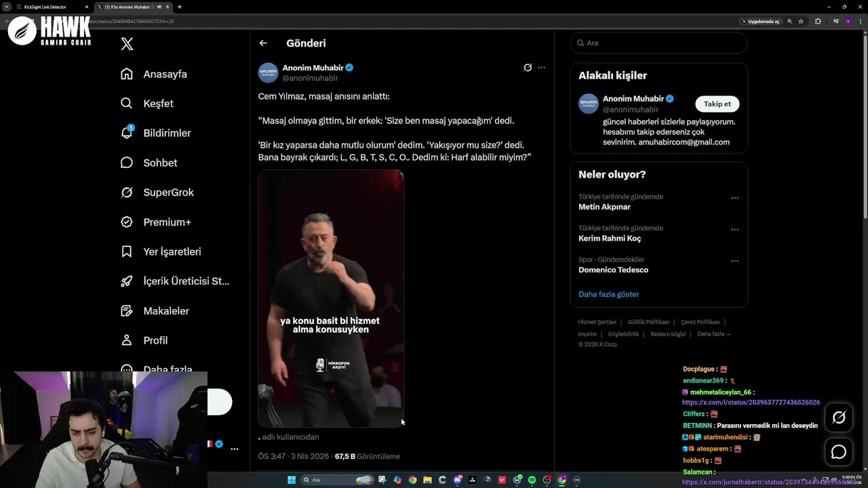
Task: Click the ÖS 3:47 · 3 Nis 2026 timestamp
Action: [293, 456]
